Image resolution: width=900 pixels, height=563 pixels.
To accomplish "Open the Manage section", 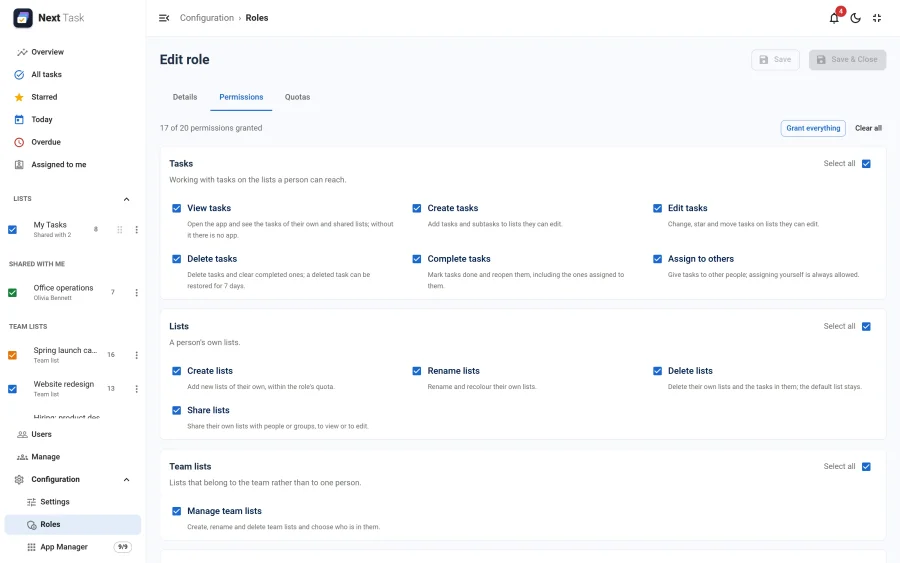I will click(x=73, y=457).
